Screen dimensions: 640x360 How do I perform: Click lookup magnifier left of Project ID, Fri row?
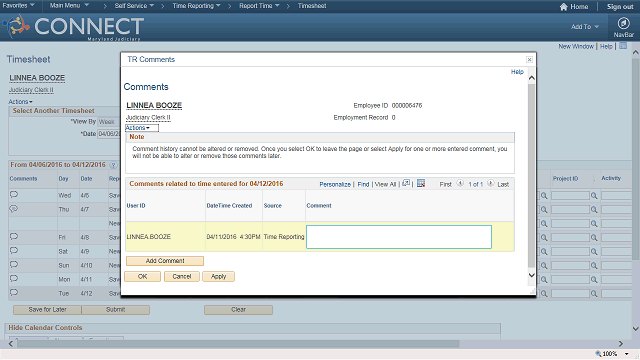[544, 238]
